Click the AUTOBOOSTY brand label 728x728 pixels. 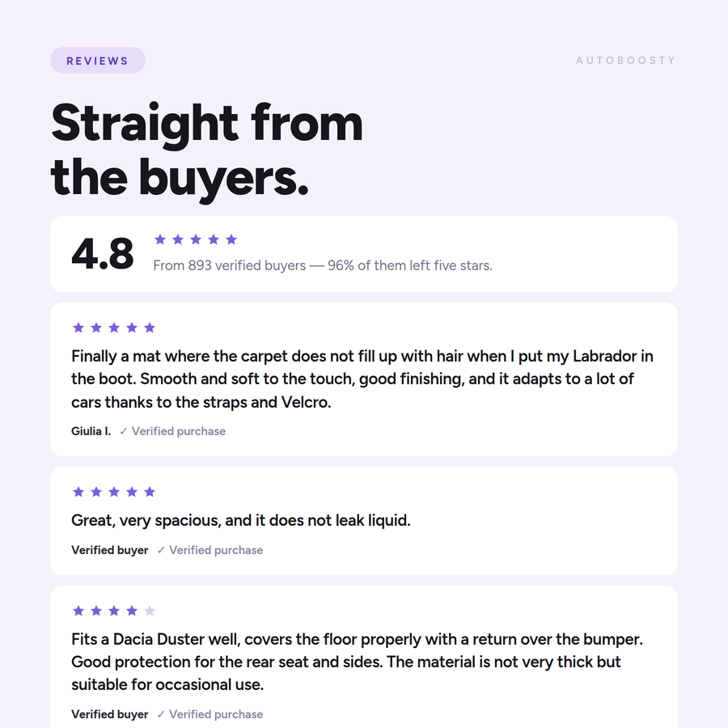click(625, 61)
